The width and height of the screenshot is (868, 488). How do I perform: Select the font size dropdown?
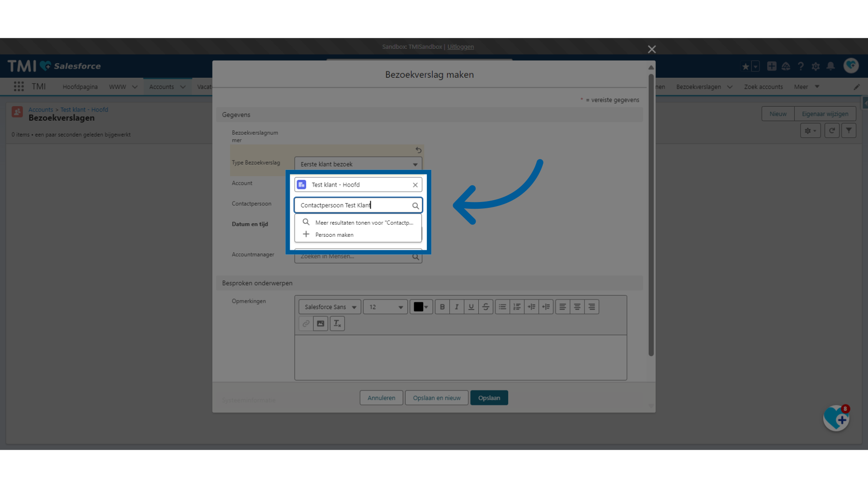coord(385,306)
